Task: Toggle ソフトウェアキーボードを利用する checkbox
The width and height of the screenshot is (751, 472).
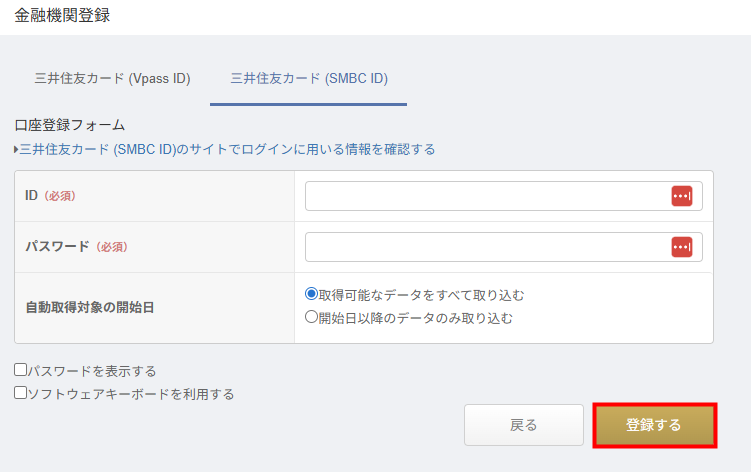Action: (21, 393)
